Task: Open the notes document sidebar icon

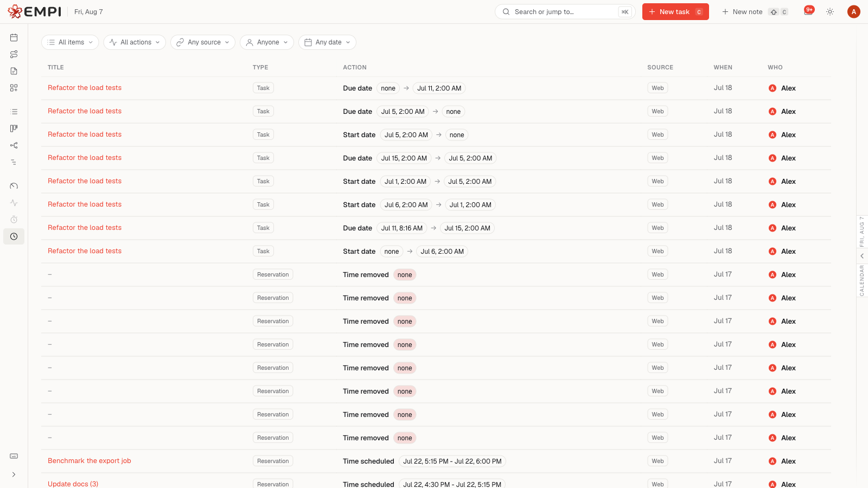Action: [14, 71]
